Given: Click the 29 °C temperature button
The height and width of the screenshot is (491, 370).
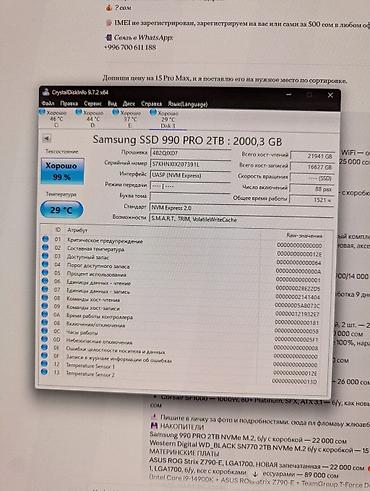Looking at the screenshot, I should 61,210.
